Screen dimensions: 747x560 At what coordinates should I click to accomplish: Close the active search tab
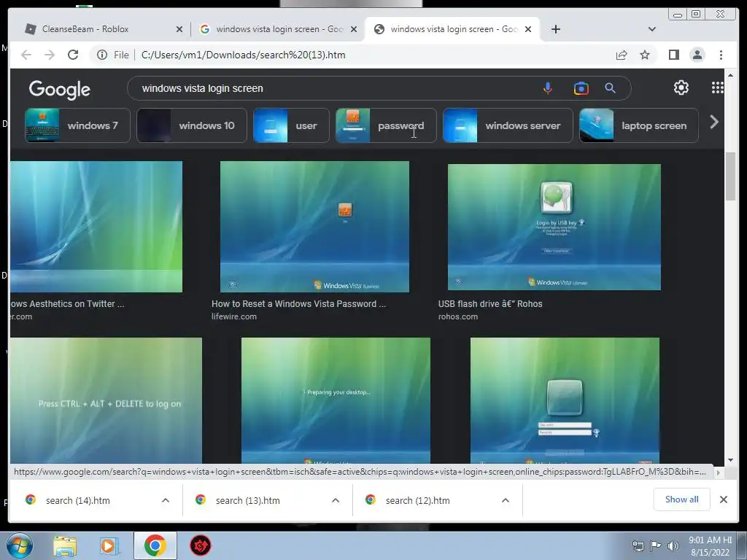tap(528, 29)
